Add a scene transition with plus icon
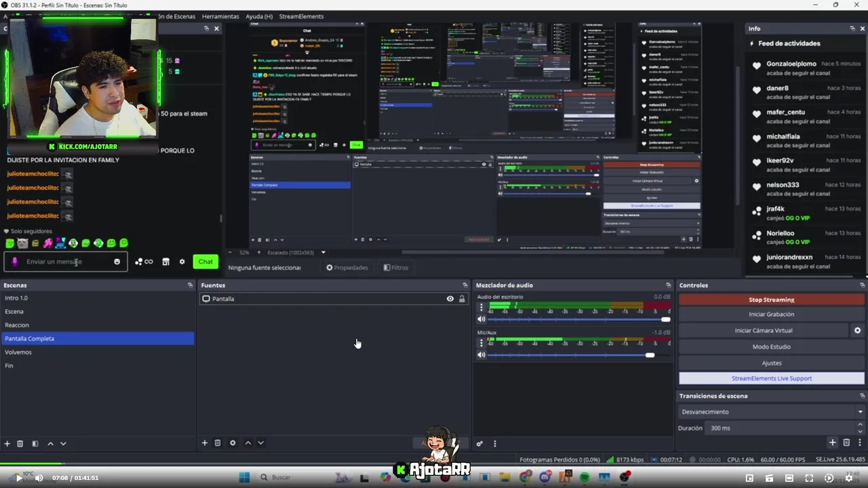 point(833,443)
